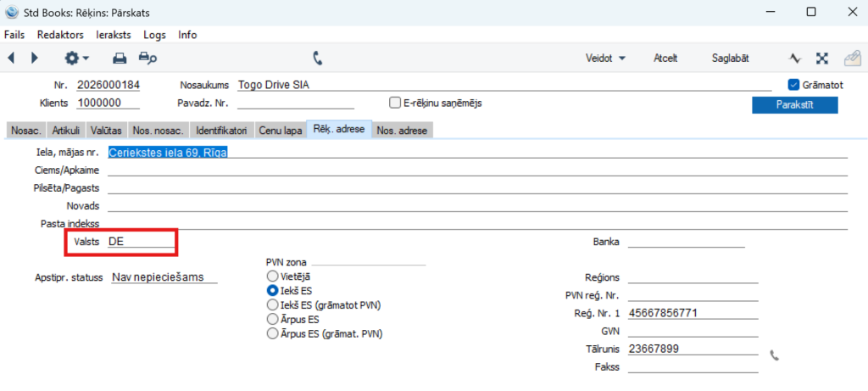Open the Fails menu

tap(14, 34)
